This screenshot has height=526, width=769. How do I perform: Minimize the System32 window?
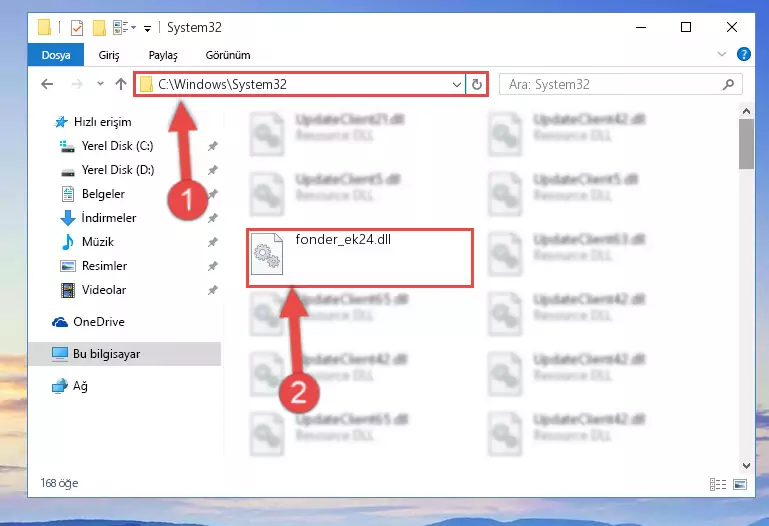641,27
